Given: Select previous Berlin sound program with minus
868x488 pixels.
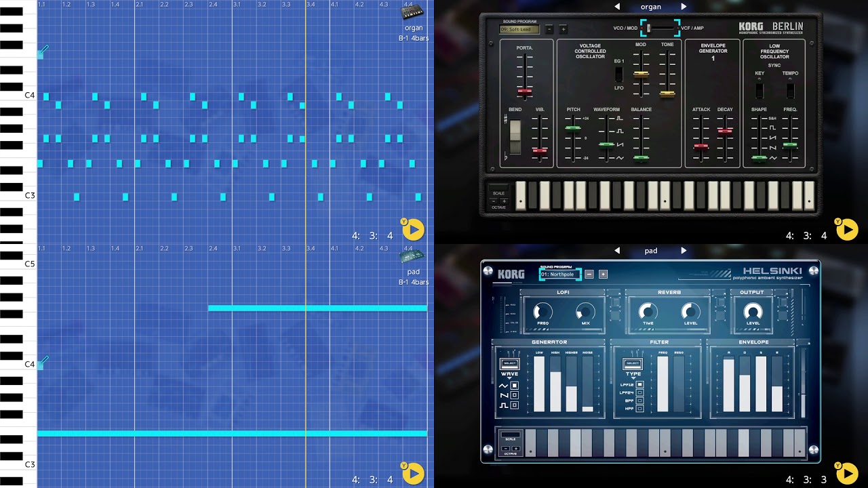Looking at the screenshot, I should tap(549, 29).
